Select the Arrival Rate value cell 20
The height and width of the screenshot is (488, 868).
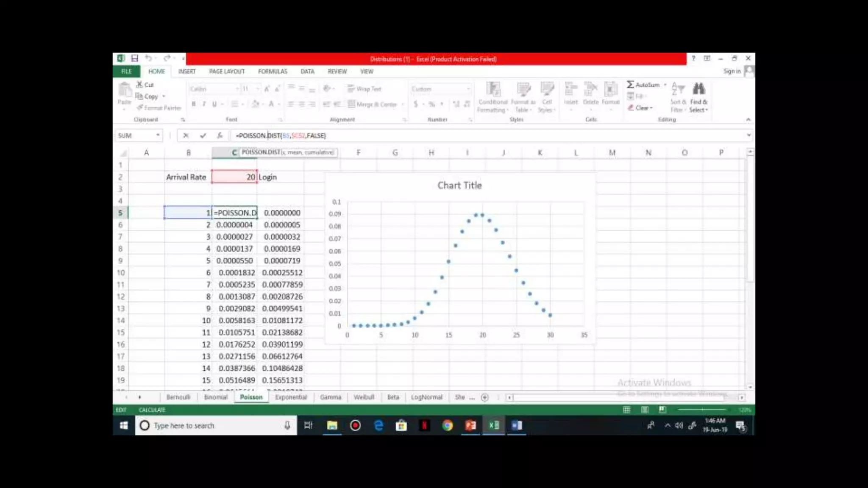(x=234, y=177)
